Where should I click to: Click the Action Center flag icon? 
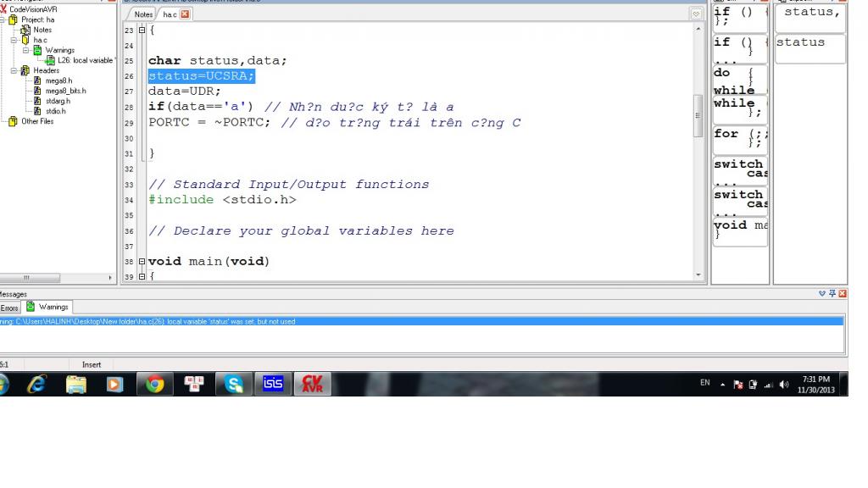[738, 385]
